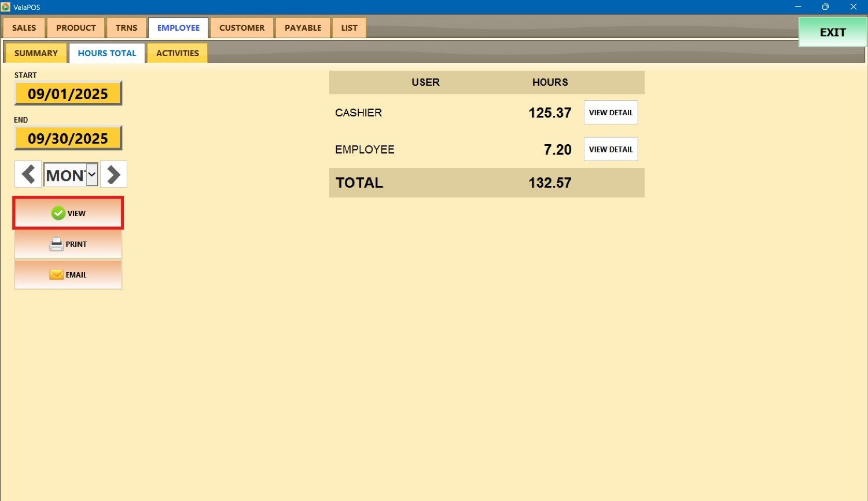
Task: Show the Summary sub-tab
Action: [36, 53]
